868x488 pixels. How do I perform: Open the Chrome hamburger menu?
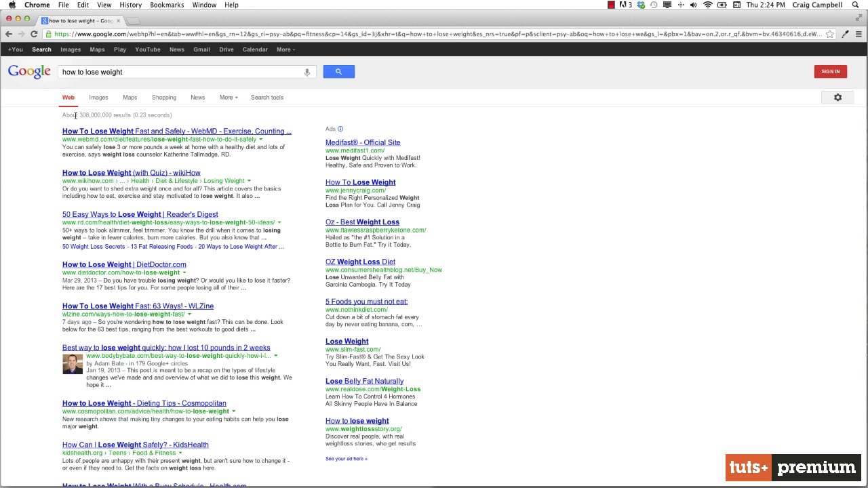[x=859, y=34]
